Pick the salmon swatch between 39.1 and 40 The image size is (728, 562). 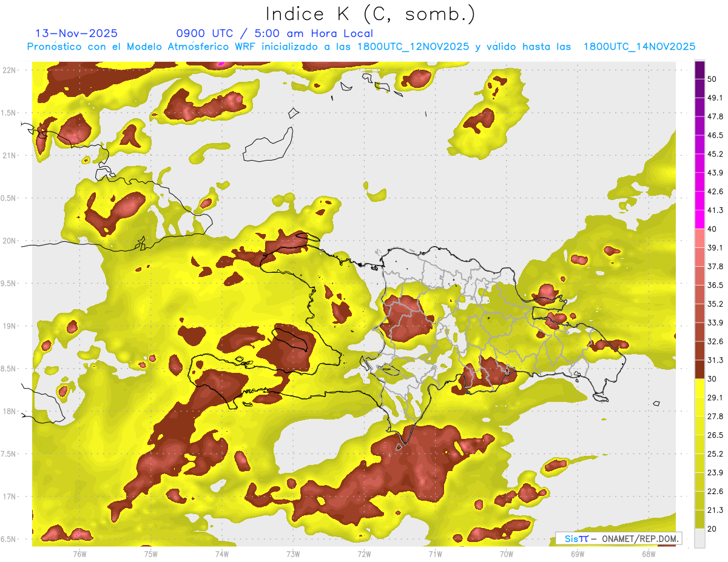point(699,238)
